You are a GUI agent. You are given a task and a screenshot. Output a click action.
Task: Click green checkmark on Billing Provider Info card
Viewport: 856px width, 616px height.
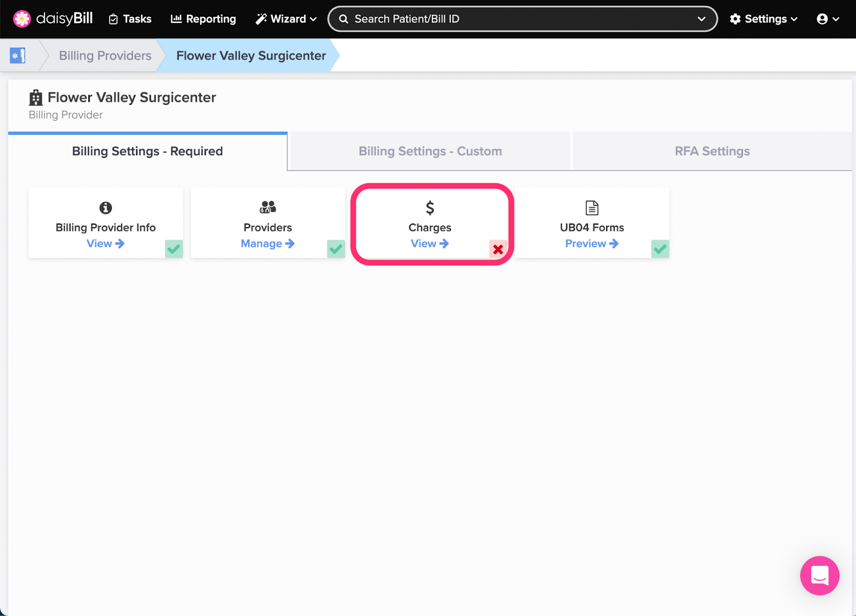pyautogui.click(x=174, y=249)
